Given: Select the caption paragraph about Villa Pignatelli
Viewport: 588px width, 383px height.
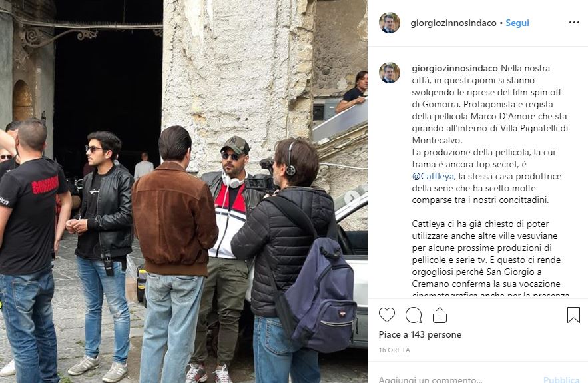Looking at the screenshot, I should [489, 105].
